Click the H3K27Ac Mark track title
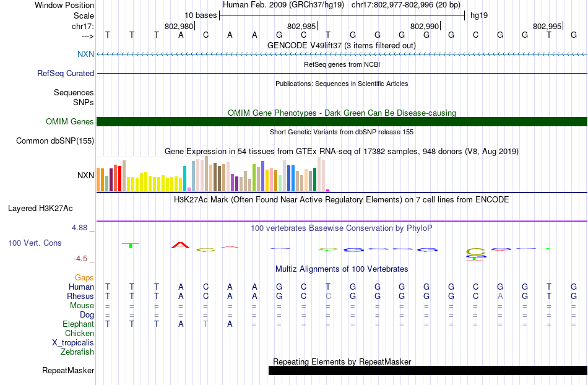588x385 pixels. click(x=342, y=199)
